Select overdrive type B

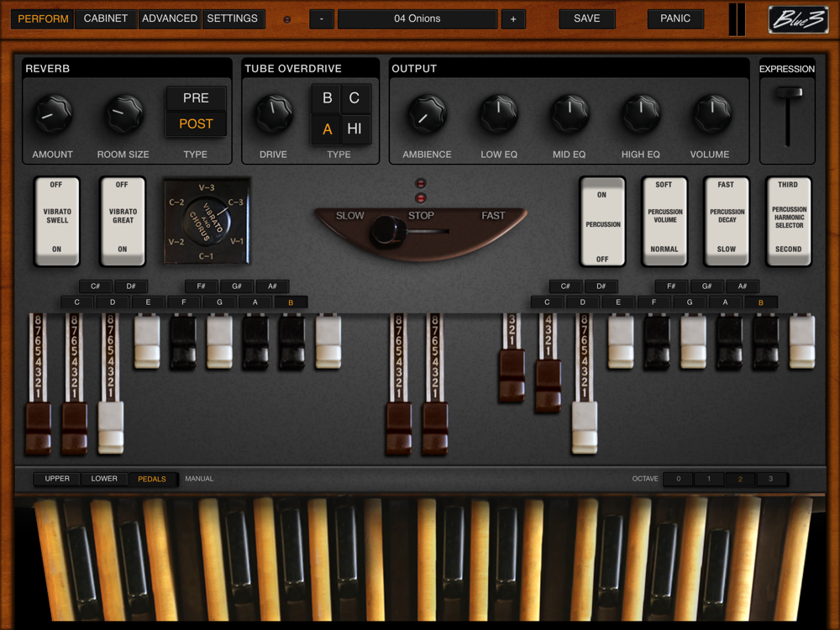(327, 98)
